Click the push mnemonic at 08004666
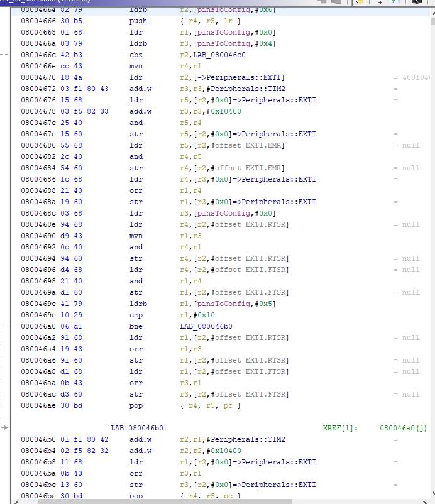 pos(138,21)
